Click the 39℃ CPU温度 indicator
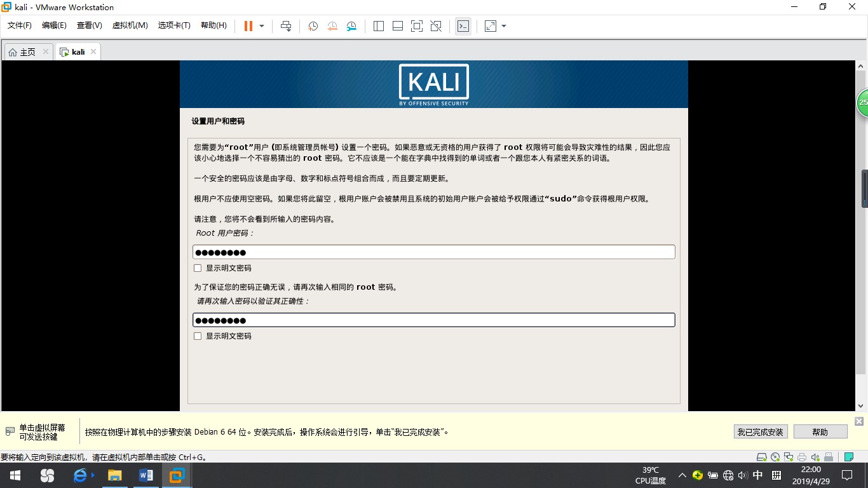 click(651, 475)
